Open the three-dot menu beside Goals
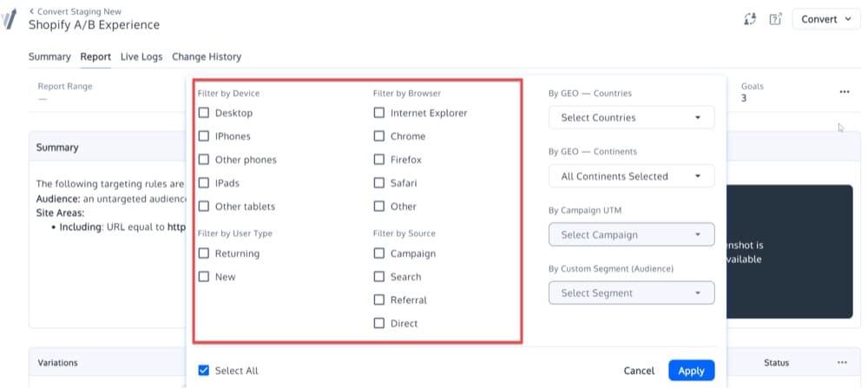The height and width of the screenshot is (388, 868). 844,92
